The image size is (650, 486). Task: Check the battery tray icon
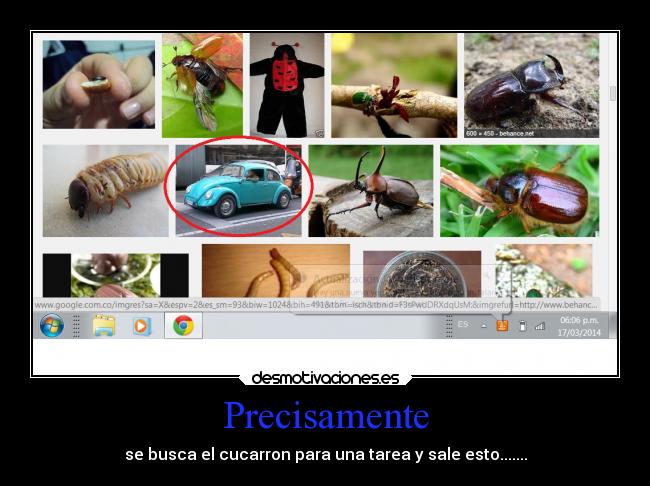pyautogui.click(x=523, y=326)
